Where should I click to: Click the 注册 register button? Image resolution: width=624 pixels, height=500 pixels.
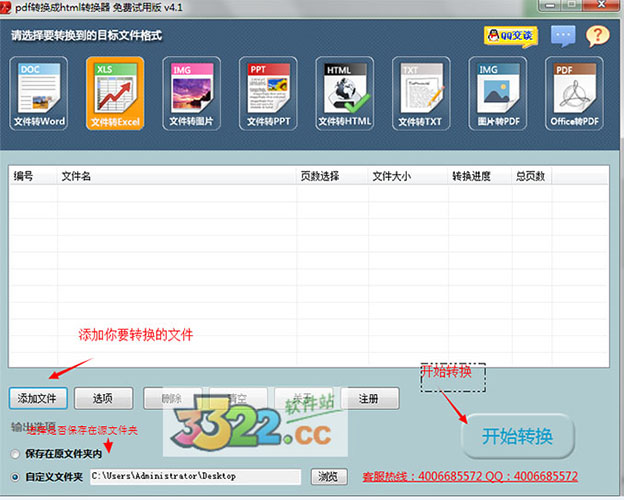click(x=369, y=398)
